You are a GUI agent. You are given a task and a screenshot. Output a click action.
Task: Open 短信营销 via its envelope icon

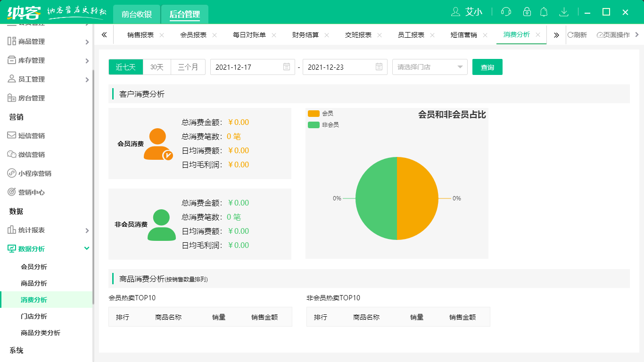[x=10, y=136]
